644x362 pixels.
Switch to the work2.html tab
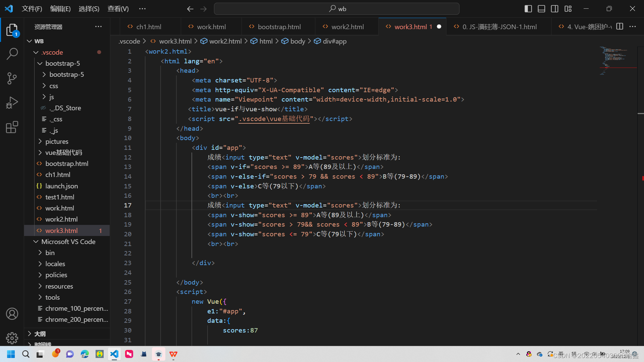pos(347,26)
